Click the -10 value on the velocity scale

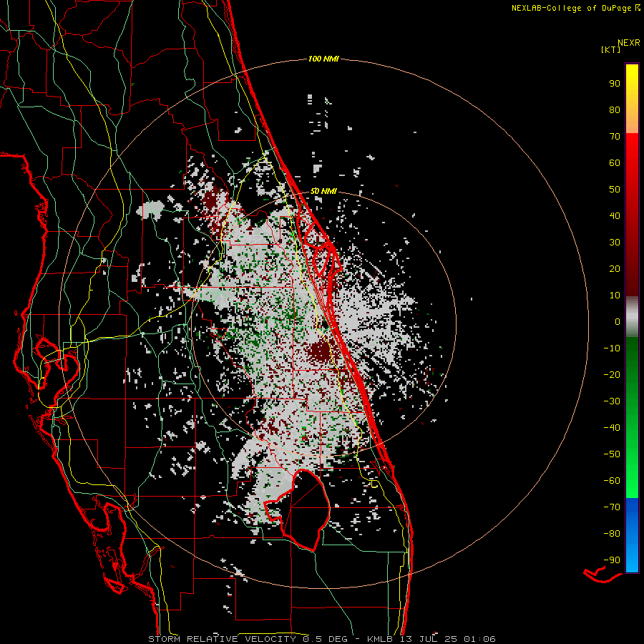(612, 348)
